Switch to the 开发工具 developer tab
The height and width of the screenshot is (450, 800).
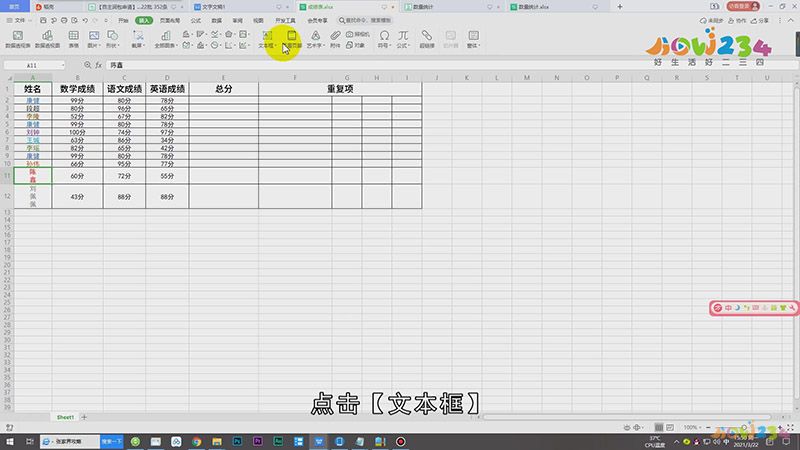click(285, 20)
